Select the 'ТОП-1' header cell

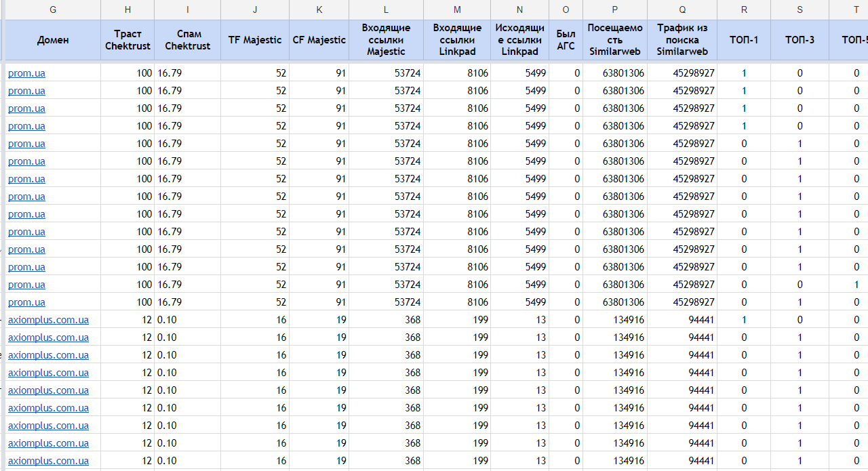click(x=743, y=40)
